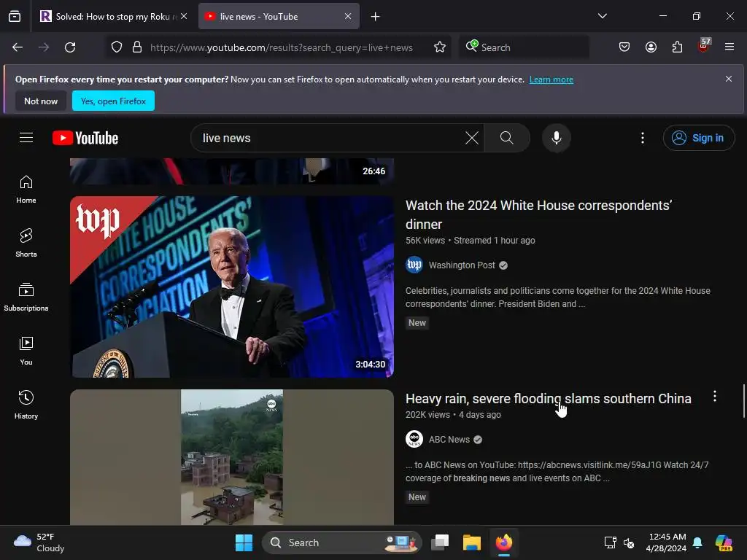
Task: Click the Biden correspondents' dinner thumbnail
Action: click(232, 287)
